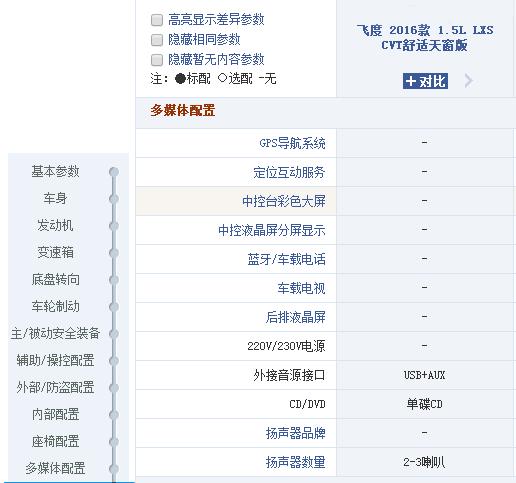Screen dimensions: 516x483
Task: Go to 变速箱 section in sidebar
Action: click(x=55, y=252)
